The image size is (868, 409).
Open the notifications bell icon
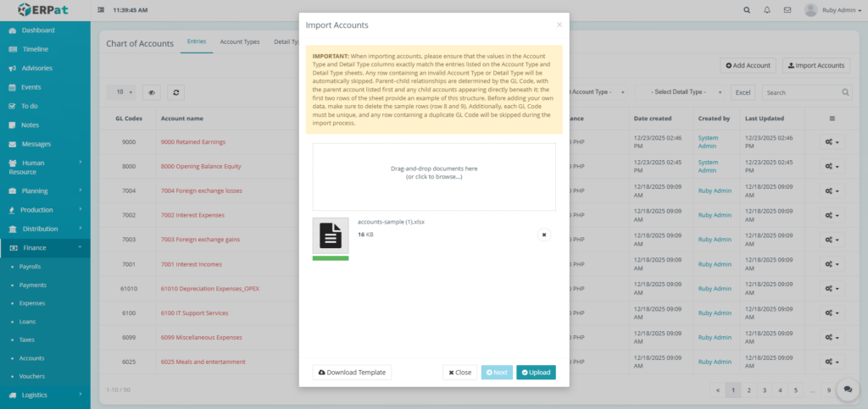pyautogui.click(x=767, y=10)
